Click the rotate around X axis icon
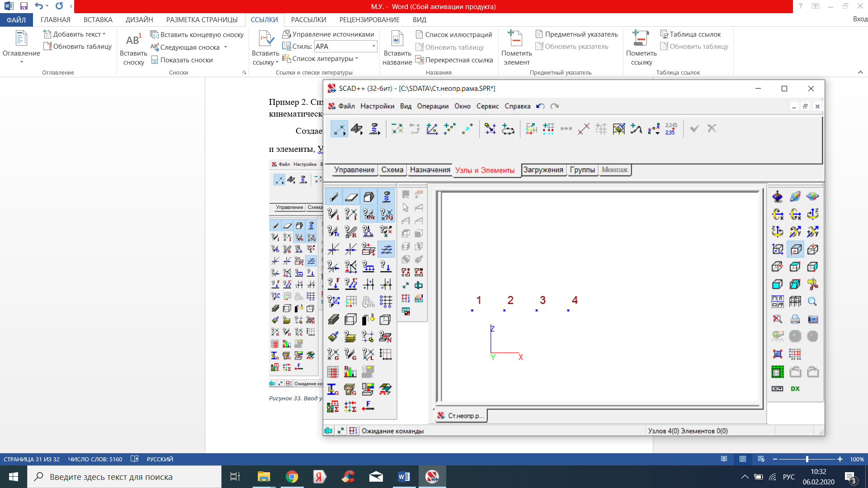This screenshot has height=488, width=868. click(778, 214)
